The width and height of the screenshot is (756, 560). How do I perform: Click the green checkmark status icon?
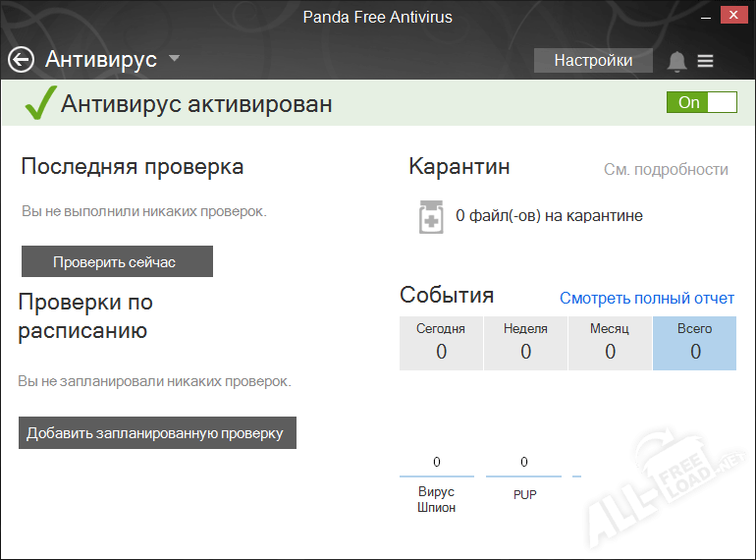tap(39, 103)
